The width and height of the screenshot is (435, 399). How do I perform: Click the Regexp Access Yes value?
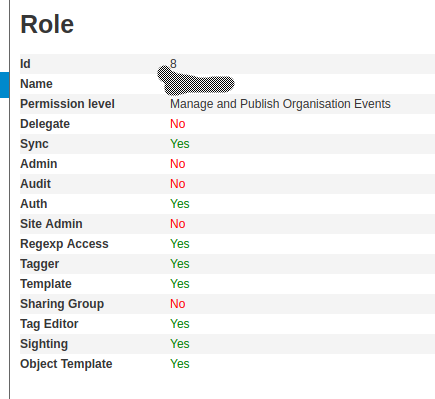tap(180, 244)
